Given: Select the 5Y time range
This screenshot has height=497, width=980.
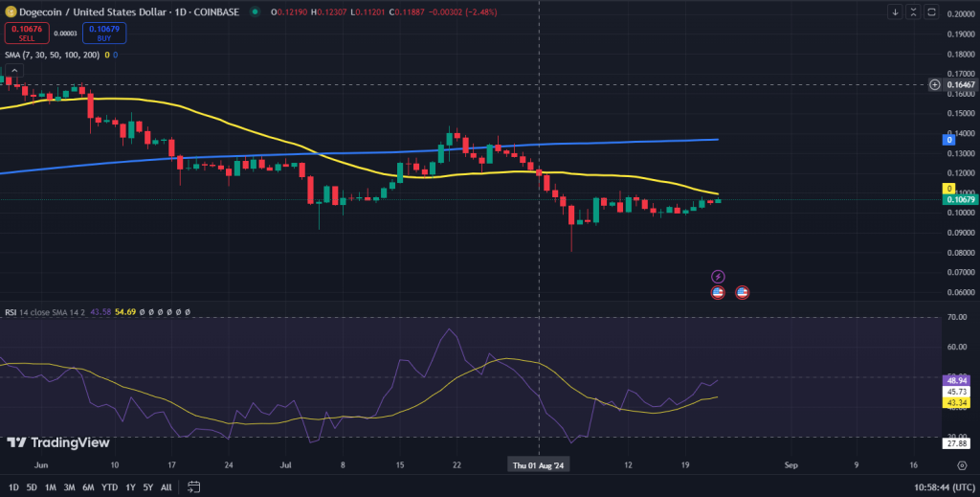Looking at the screenshot, I should (x=148, y=487).
